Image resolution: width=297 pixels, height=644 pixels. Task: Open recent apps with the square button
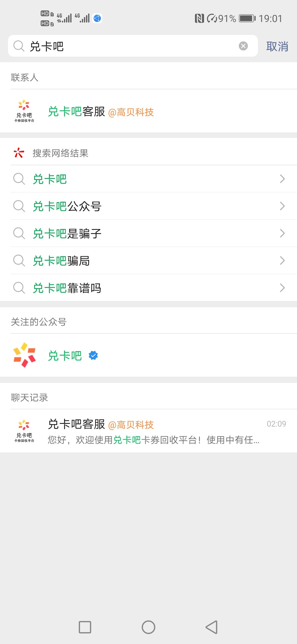pos(85,627)
